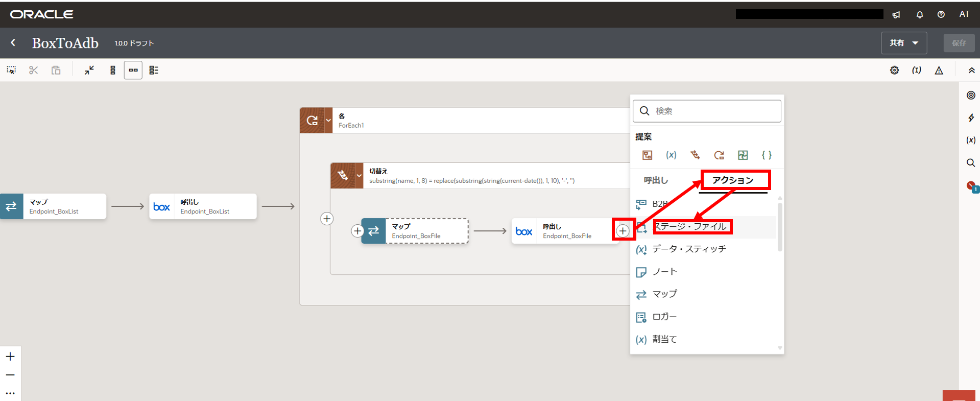
Task: Click the plus after Endpoint_BoxFile invoke
Action: click(x=623, y=231)
